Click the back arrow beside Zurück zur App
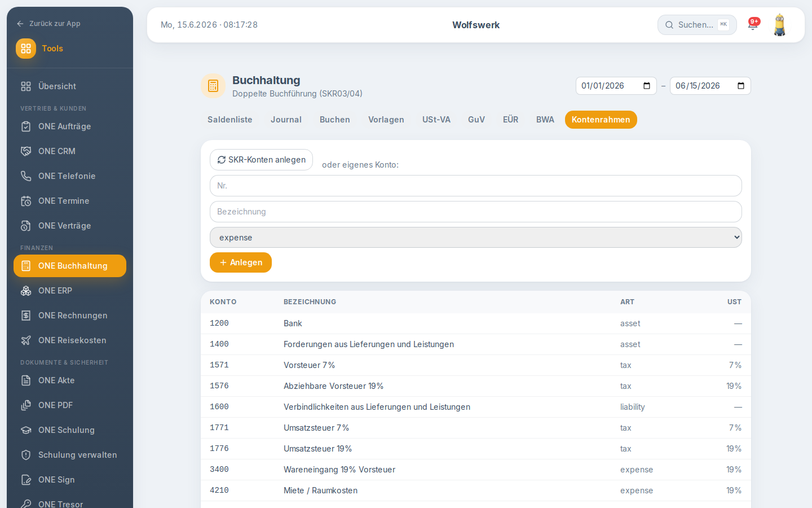 (20, 24)
